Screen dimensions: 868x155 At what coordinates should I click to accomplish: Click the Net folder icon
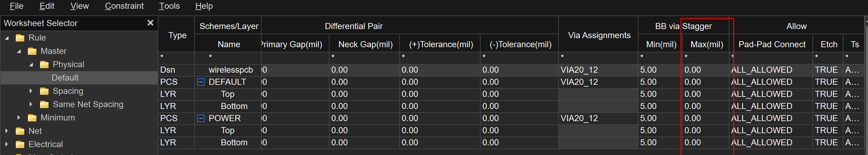[x=20, y=131]
